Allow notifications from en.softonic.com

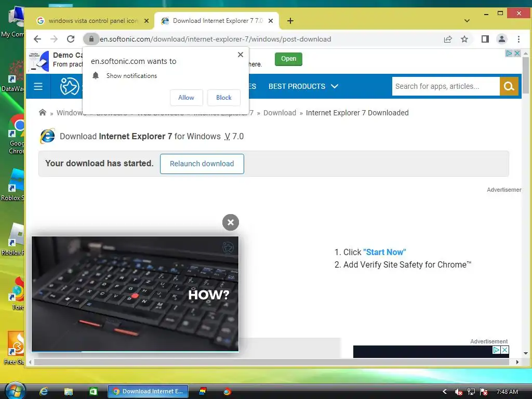pyautogui.click(x=187, y=98)
